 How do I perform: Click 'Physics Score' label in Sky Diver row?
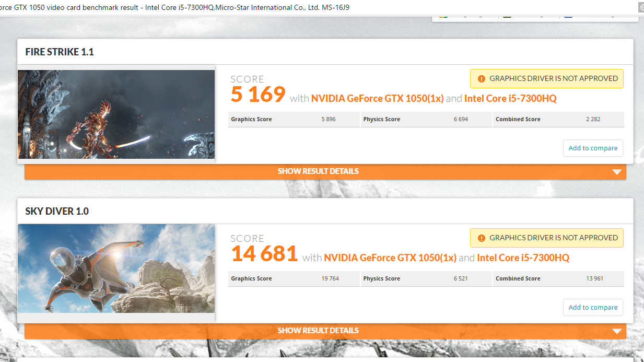(382, 279)
